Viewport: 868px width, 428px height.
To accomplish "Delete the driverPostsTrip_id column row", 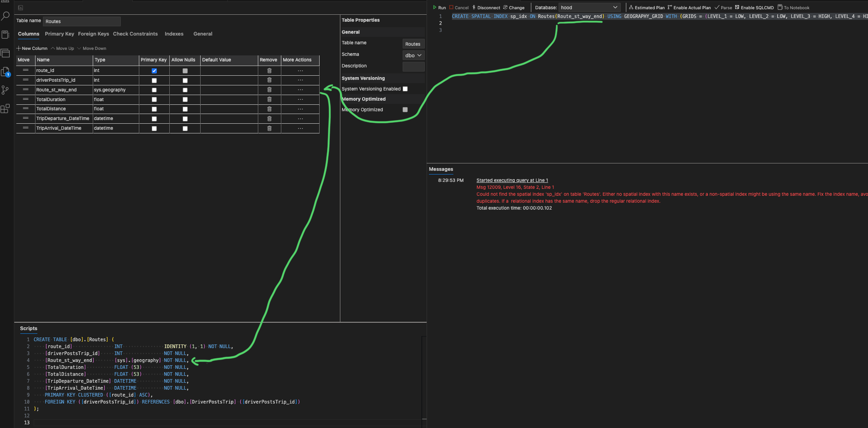I will pyautogui.click(x=269, y=80).
